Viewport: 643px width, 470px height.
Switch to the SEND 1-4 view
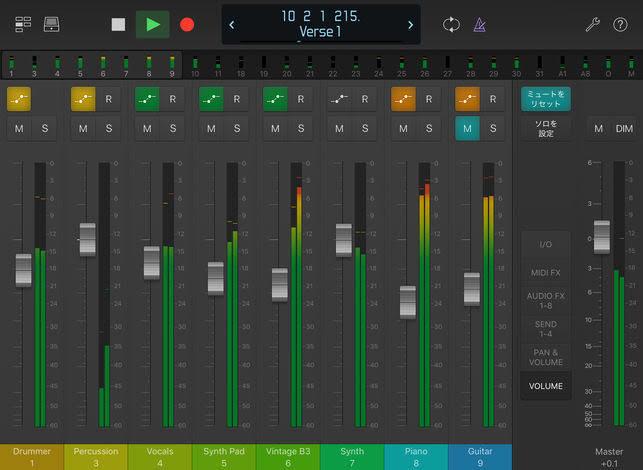[545, 329]
